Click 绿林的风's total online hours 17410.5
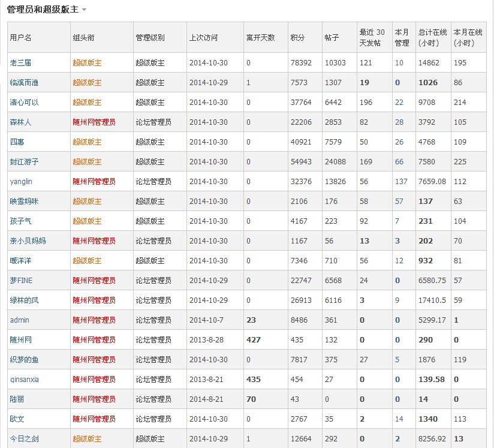 432,300
